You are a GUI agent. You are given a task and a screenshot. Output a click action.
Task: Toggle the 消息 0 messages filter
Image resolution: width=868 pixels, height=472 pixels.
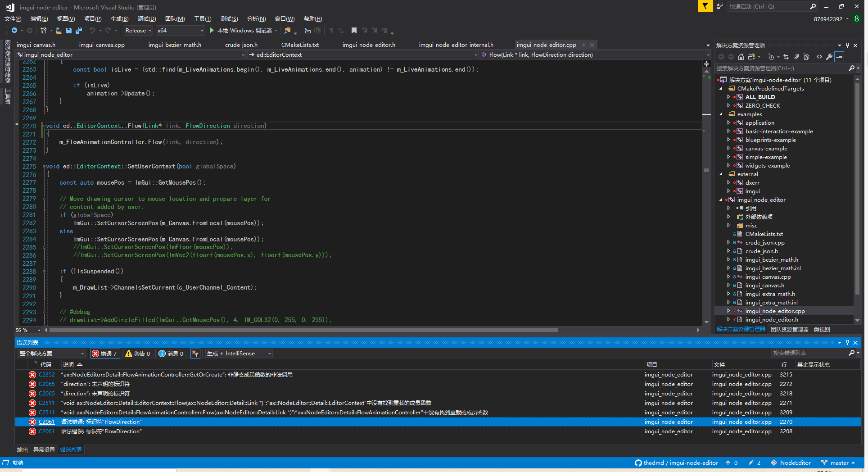point(171,354)
